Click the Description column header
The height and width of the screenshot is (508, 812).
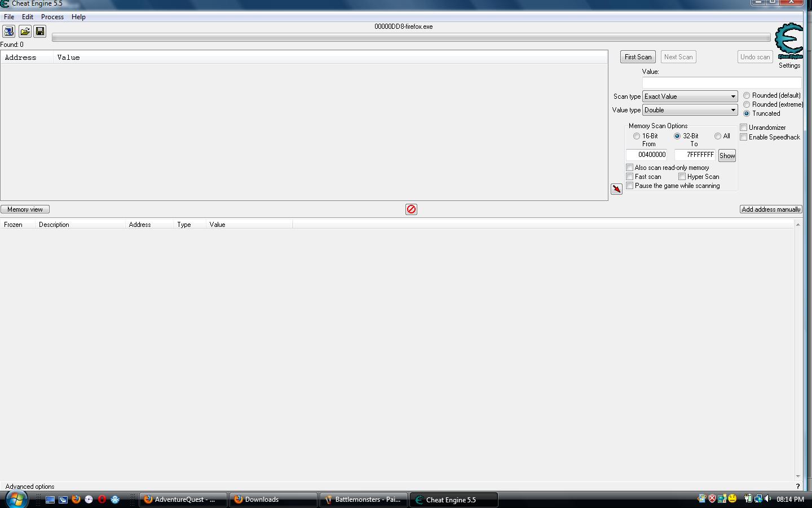[80, 225]
